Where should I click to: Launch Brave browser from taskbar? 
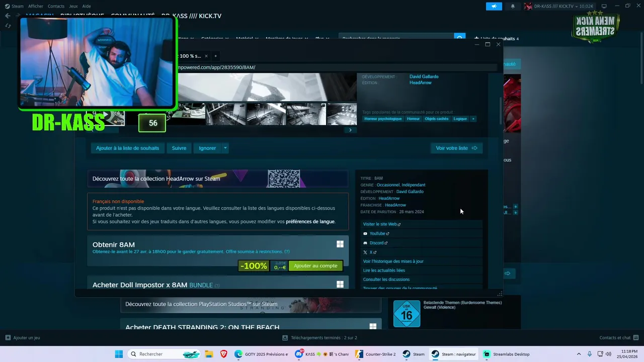[224, 354]
